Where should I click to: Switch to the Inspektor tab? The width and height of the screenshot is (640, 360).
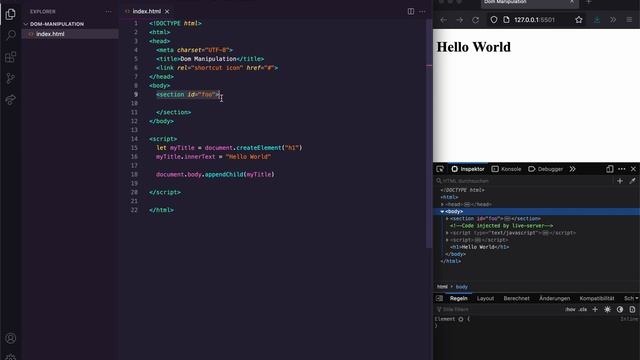tap(468, 169)
